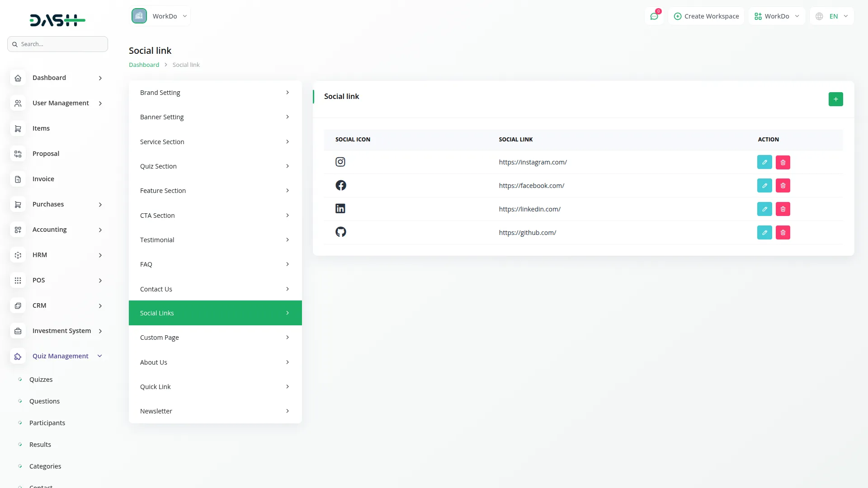This screenshot has height=488, width=868.
Task: Delete the GitHub social link
Action: [783, 233]
